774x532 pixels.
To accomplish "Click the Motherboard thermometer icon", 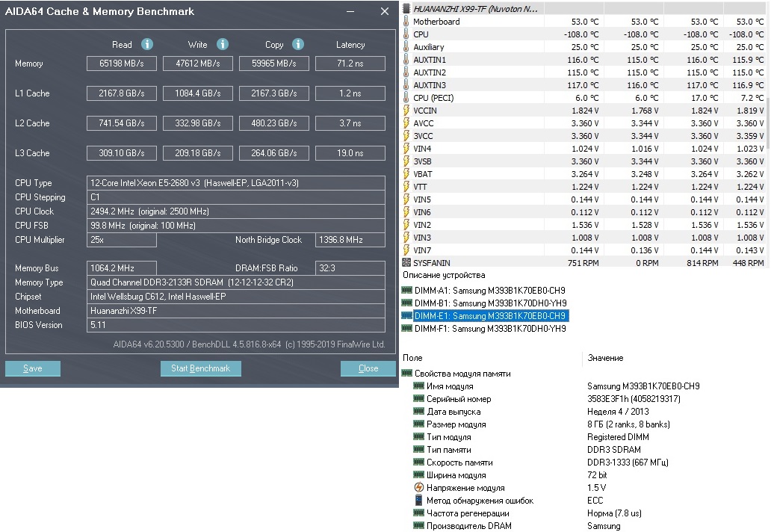I will point(406,21).
